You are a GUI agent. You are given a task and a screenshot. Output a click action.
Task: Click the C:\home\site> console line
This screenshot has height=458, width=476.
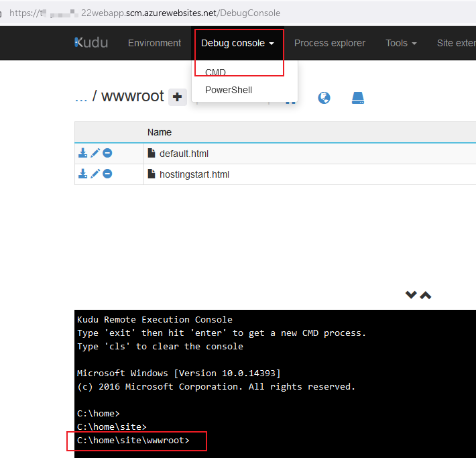pos(112,426)
